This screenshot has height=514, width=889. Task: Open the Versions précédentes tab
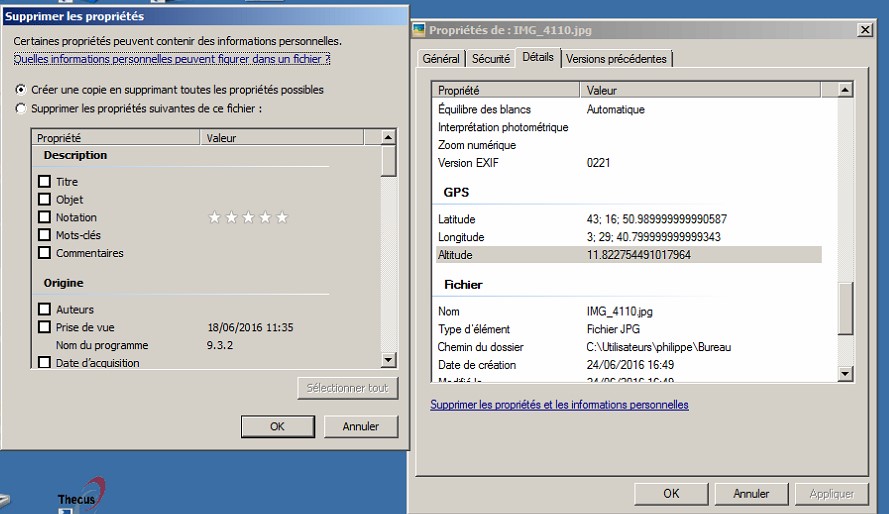[x=616, y=59]
